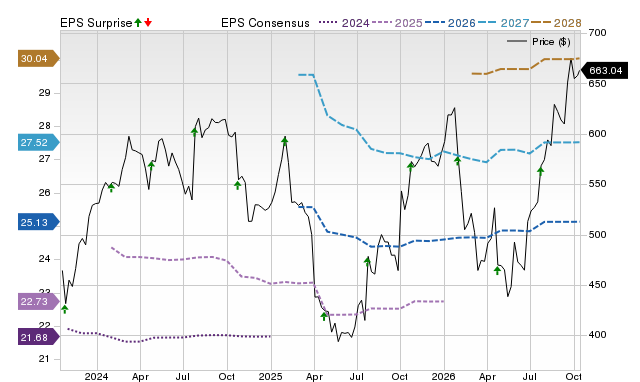Click the dark blue 25.13 value tag
The width and height of the screenshot is (640, 382).
coord(38,222)
